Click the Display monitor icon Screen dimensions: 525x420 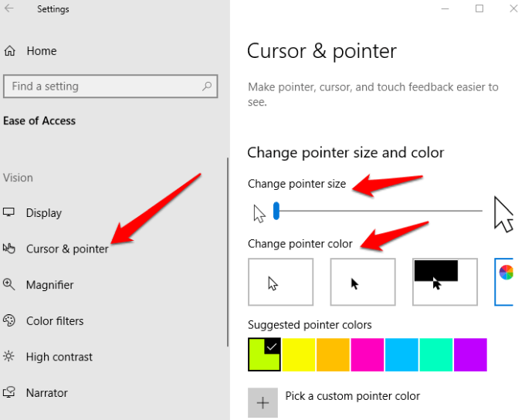click(x=8, y=212)
